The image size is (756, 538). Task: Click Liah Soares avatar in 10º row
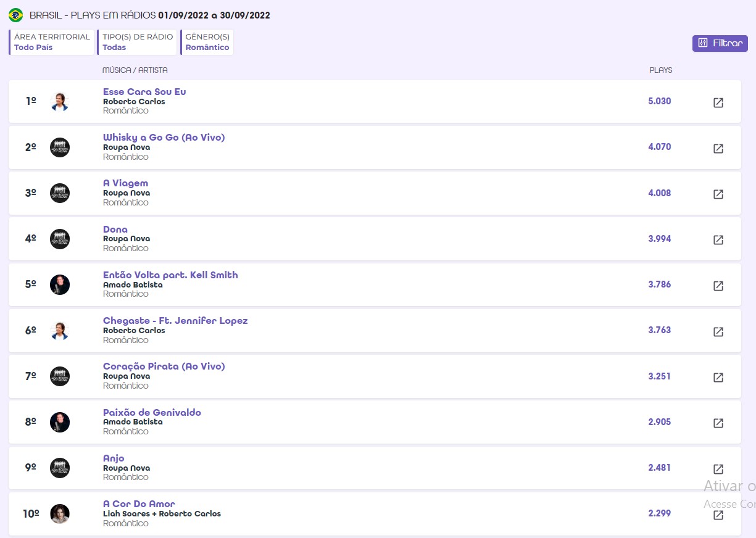[x=60, y=514]
